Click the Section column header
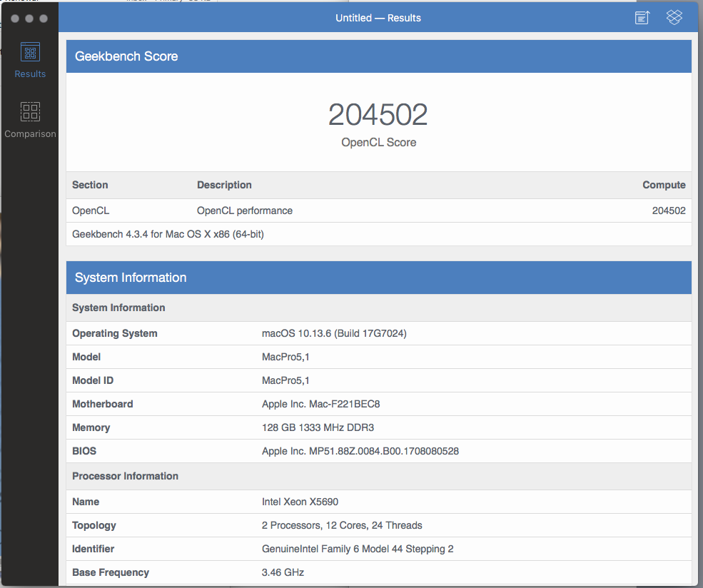This screenshot has height=588, width=703. tap(90, 185)
